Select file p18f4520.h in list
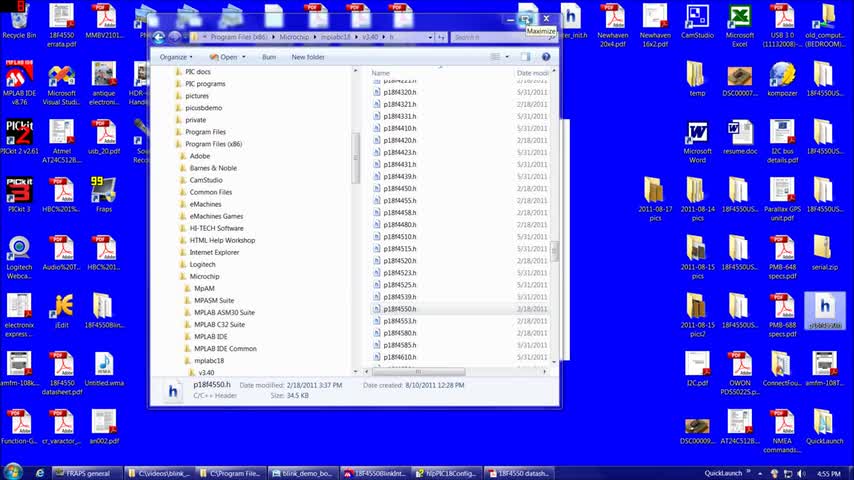The height and width of the screenshot is (480, 854). pyautogui.click(x=399, y=260)
